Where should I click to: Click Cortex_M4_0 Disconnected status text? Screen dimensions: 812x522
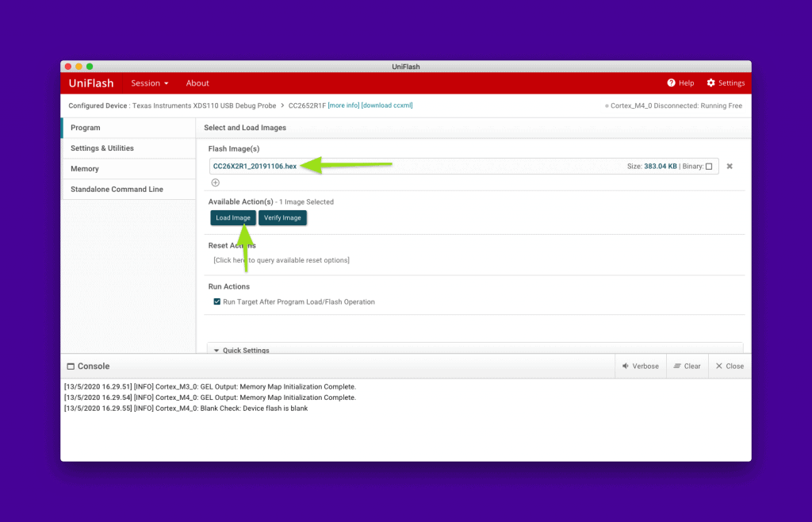pos(676,106)
